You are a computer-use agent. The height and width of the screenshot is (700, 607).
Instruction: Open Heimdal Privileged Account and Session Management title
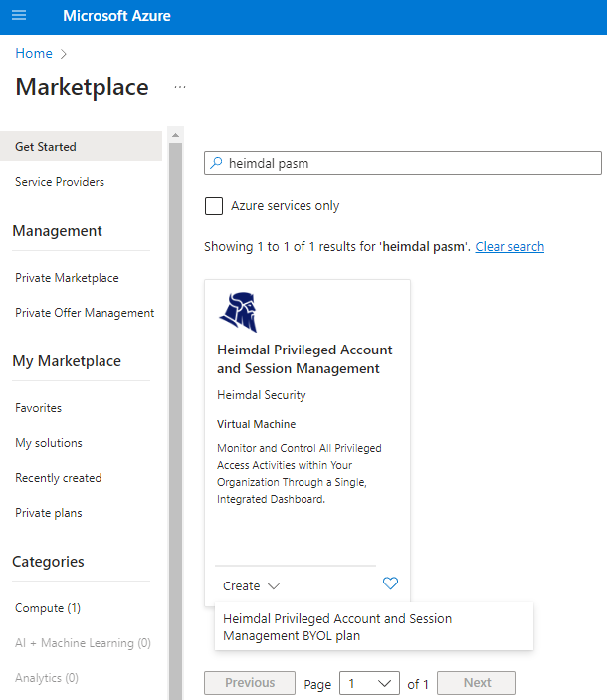point(304,359)
